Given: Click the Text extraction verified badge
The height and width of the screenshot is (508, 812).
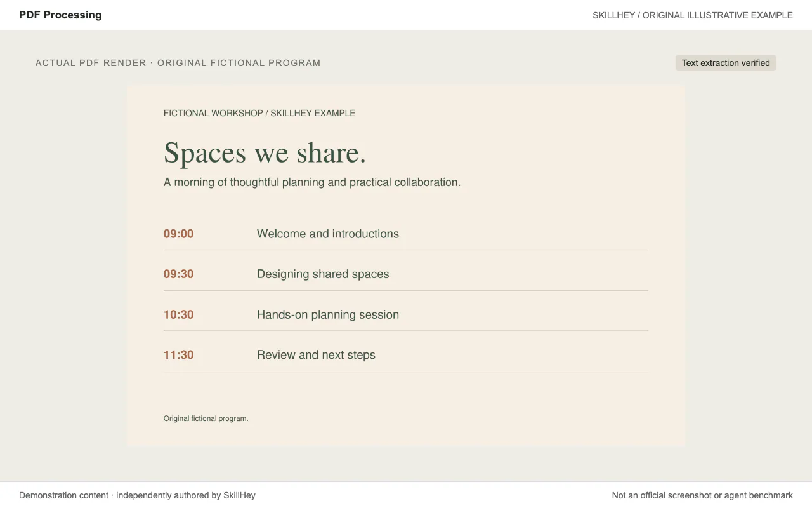Looking at the screenshot, I should click(x=726, y=63).
